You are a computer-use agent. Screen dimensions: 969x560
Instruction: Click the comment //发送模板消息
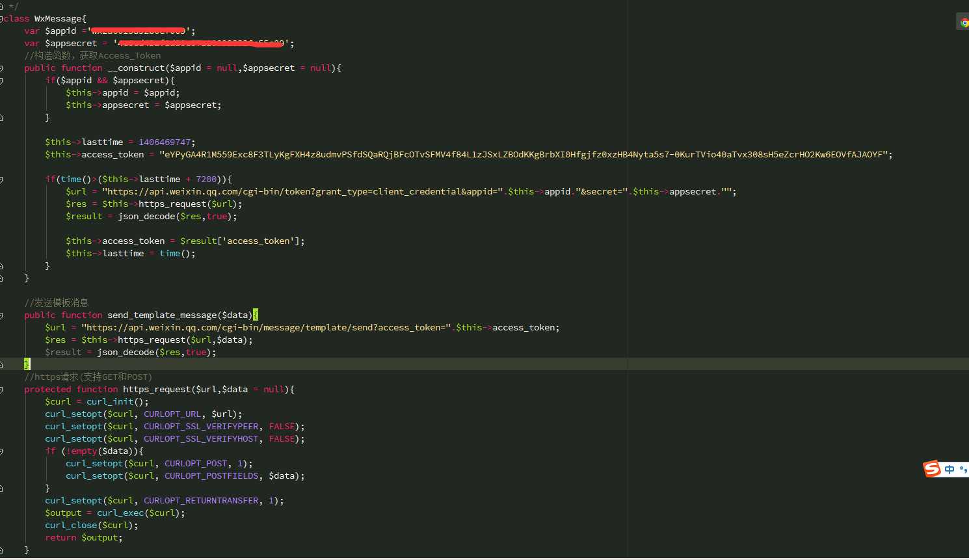pyautogui.click(x=57, y=303)
